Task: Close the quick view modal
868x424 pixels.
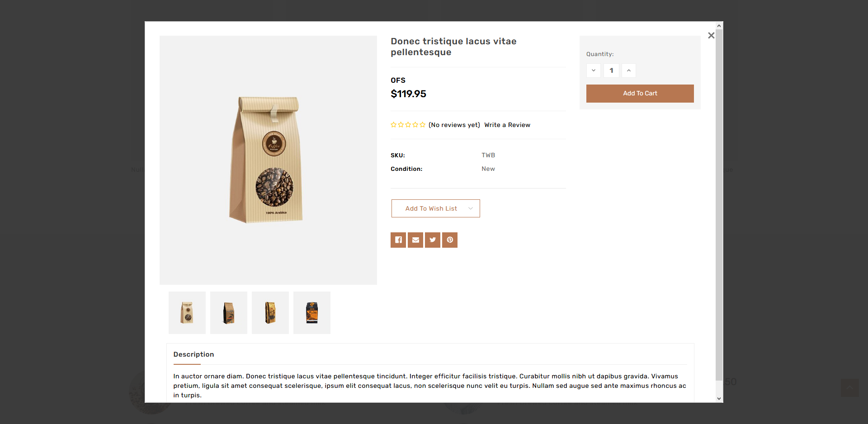Action: point(711,35)
